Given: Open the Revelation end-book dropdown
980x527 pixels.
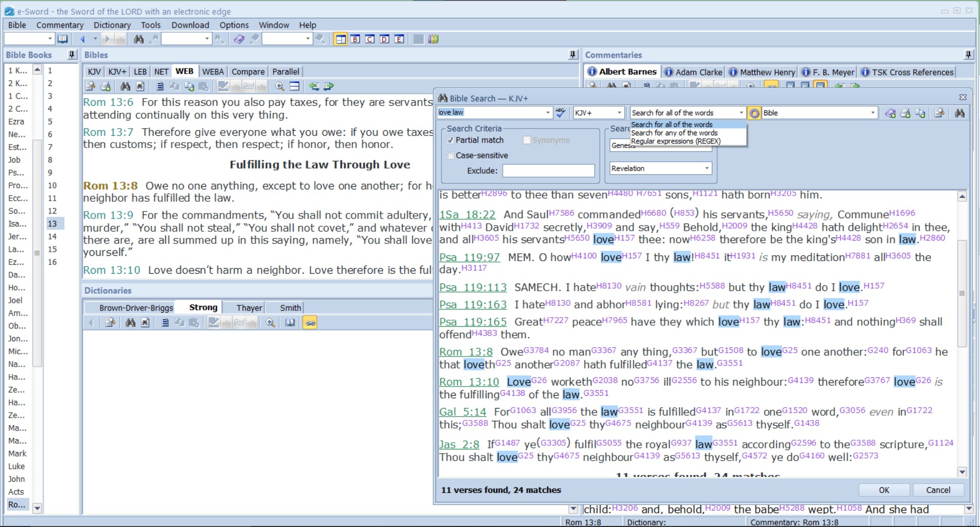Looking at the screenshot, I should tap(707, 169).
